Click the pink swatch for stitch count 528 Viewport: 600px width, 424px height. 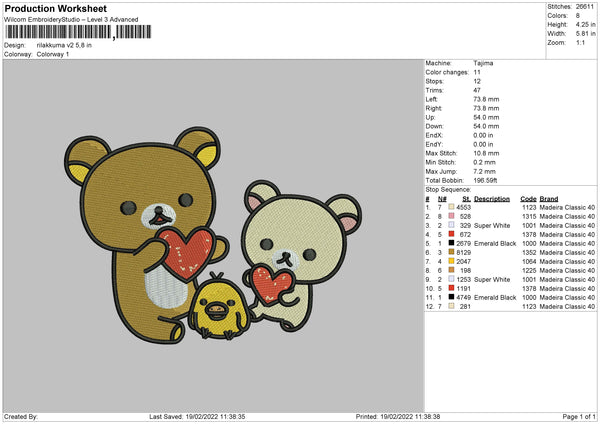tap(451, 216)
